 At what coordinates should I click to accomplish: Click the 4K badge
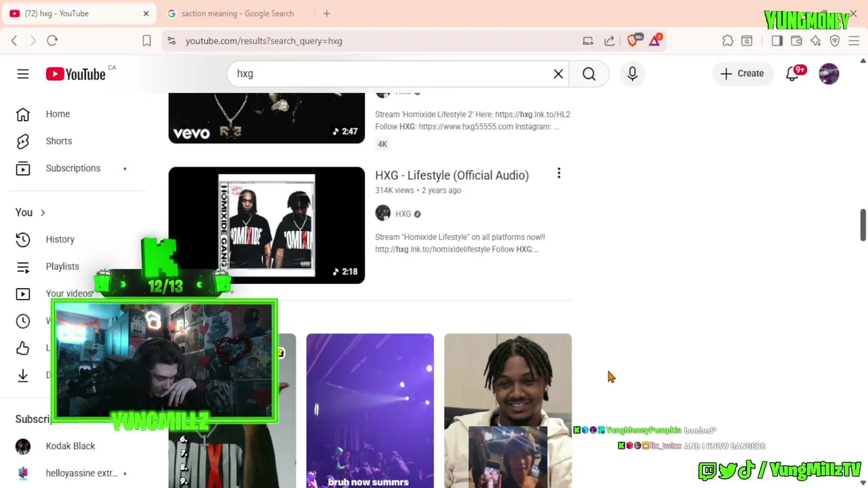point(382,144)
